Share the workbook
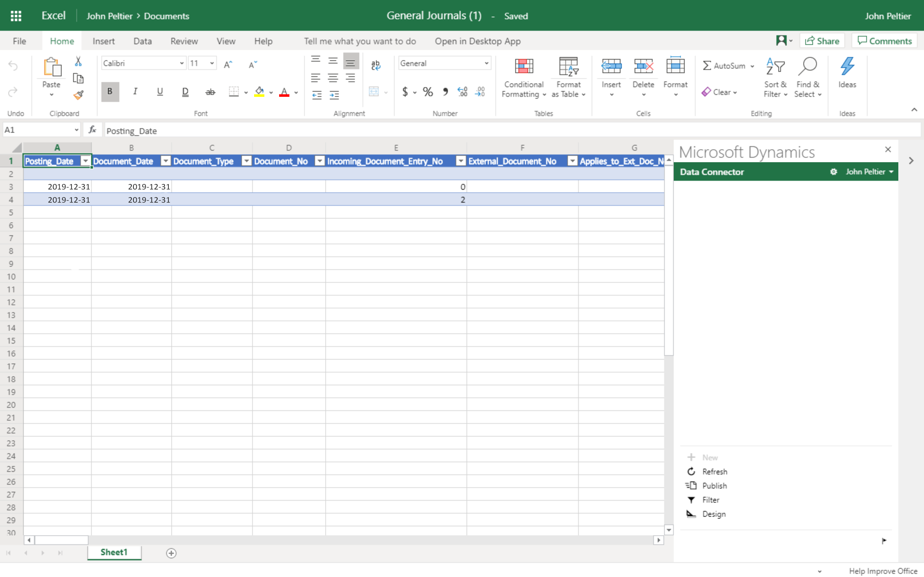Image resolution: width=924 pixels, height=577 pixels. (x=822, y=40)
